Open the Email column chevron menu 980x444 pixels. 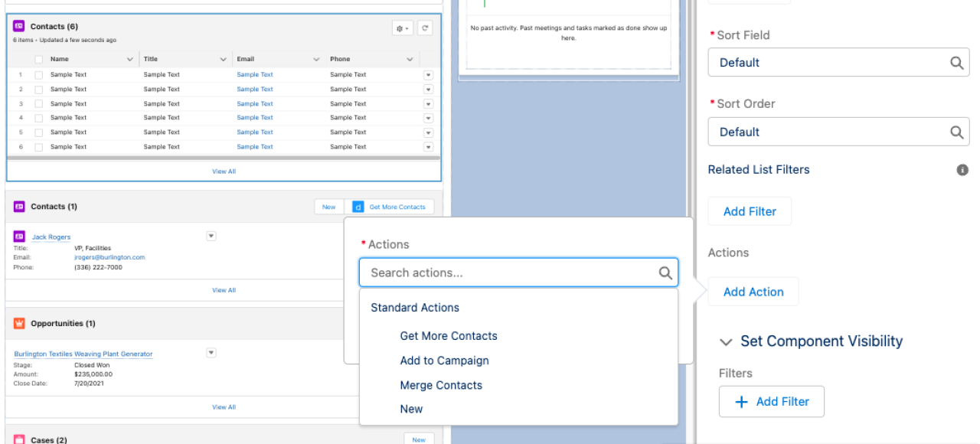point(317,59)
